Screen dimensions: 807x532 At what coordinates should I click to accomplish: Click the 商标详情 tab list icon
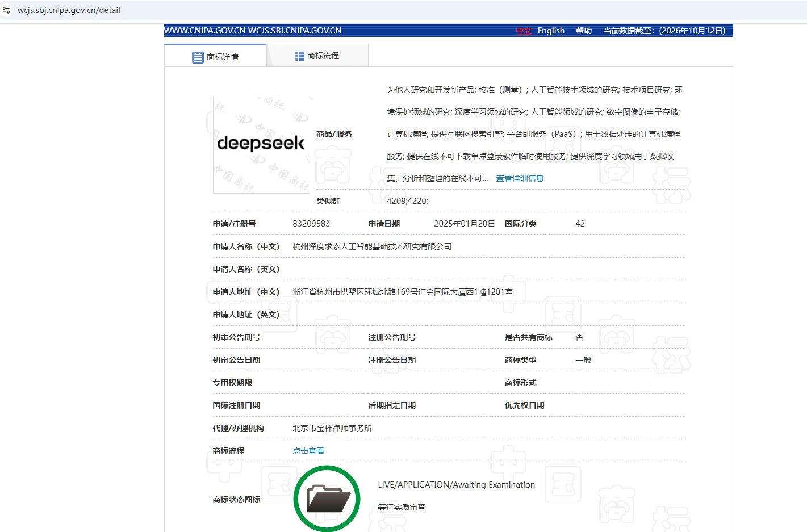point(198,57)
